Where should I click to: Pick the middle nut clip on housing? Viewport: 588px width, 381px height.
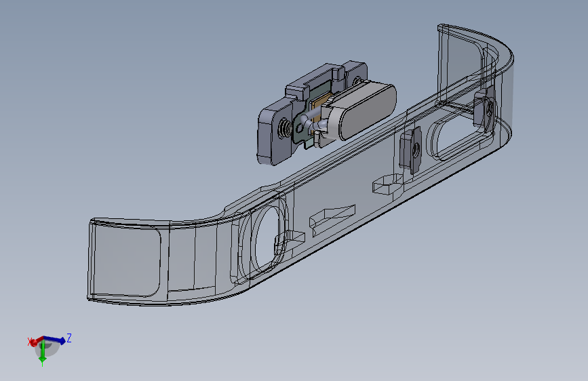[x=410, y=149]
